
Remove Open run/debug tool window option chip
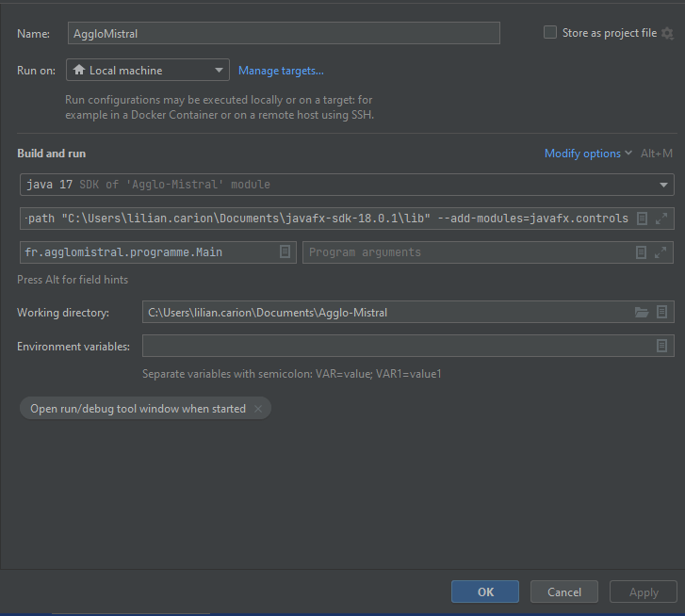click(x=258, y=409)
